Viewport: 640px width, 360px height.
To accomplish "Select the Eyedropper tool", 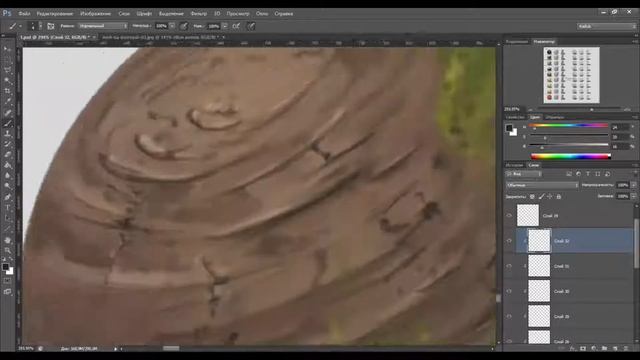I will click(7, 102).
